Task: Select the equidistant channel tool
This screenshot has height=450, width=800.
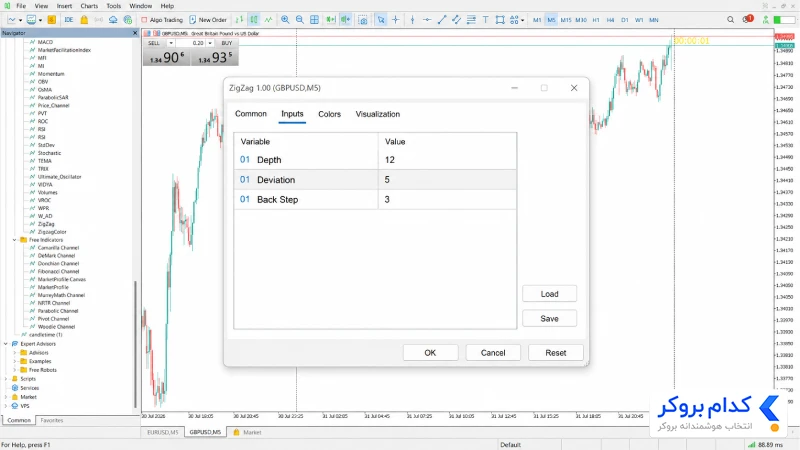Action: (x=457, y=20)
